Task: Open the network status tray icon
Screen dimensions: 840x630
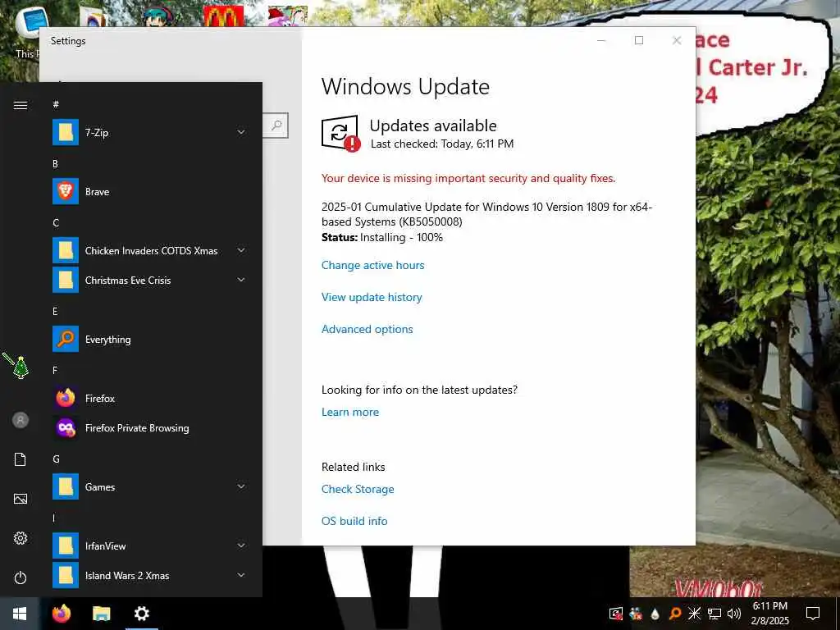Action: pyautogui.click(x=714, y=614)
